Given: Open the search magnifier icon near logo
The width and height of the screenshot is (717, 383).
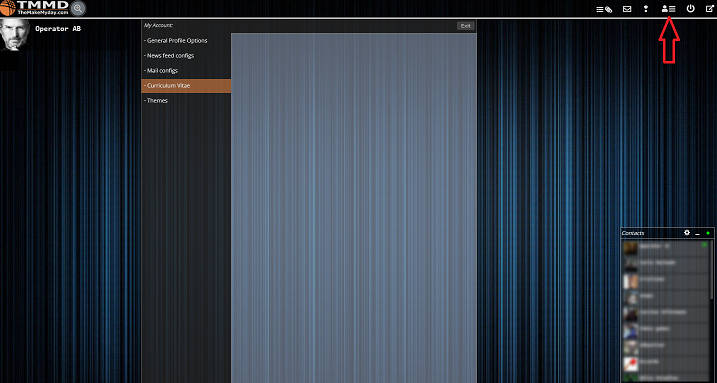Looking at the screenshot, I should tap(78, 8).
